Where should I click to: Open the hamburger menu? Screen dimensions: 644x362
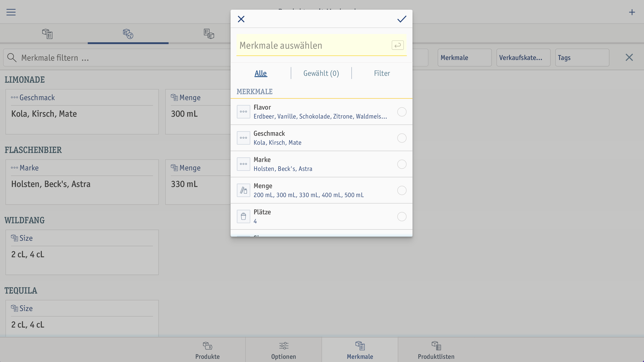pyautogui.click(x=11, y=12)
